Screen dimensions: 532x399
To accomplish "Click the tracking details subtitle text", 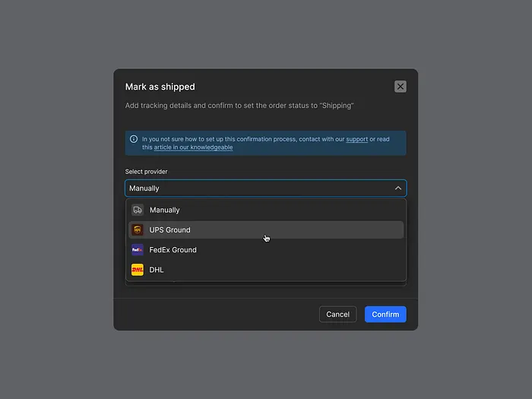I will tap(239, 106).
